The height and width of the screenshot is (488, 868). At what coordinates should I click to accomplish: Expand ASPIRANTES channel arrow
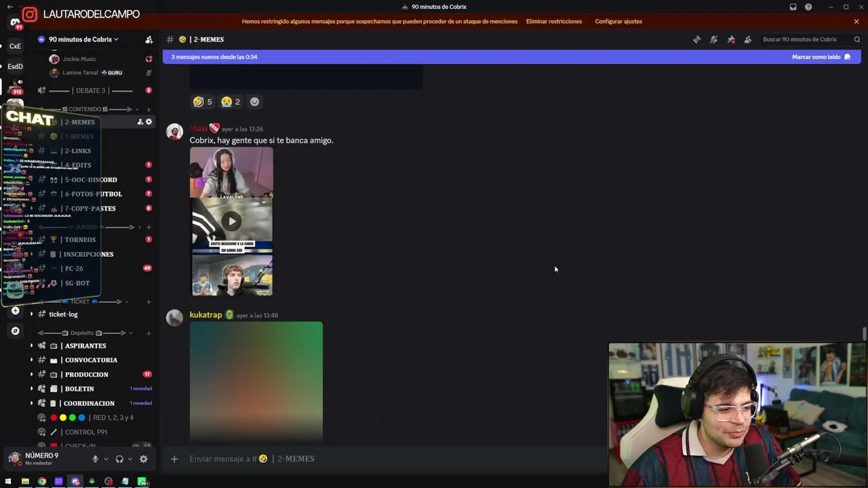coord(31,346)
